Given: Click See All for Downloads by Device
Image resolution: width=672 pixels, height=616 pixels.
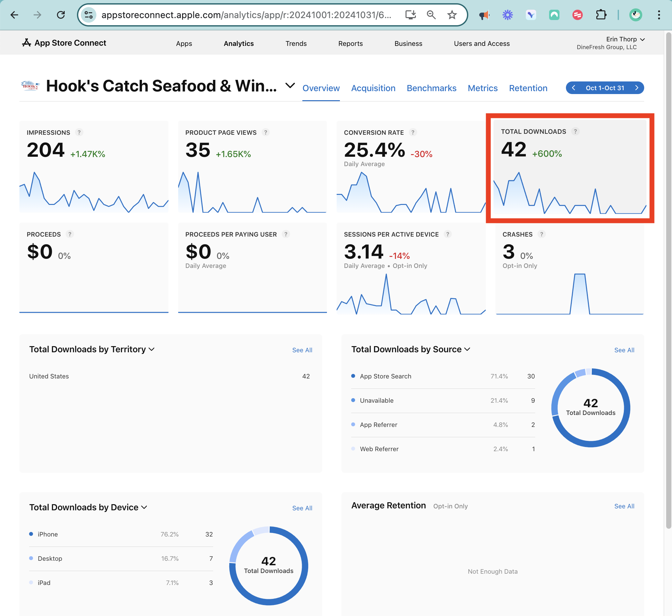Looking at the screenshot, I should 302,508.
